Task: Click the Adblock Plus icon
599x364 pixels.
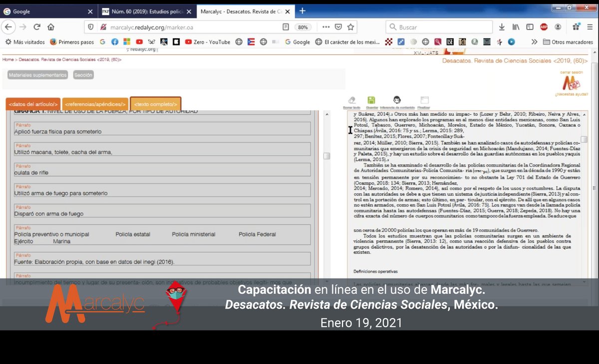Action: coord(544,27)
